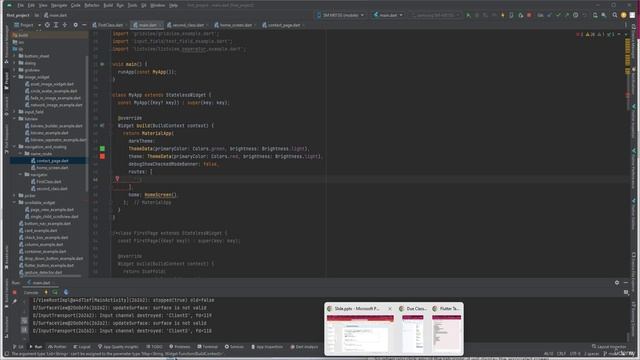640x360 pixels.
Task: Open the File menu
Action: pyautogui.click(x=20, y=5)
